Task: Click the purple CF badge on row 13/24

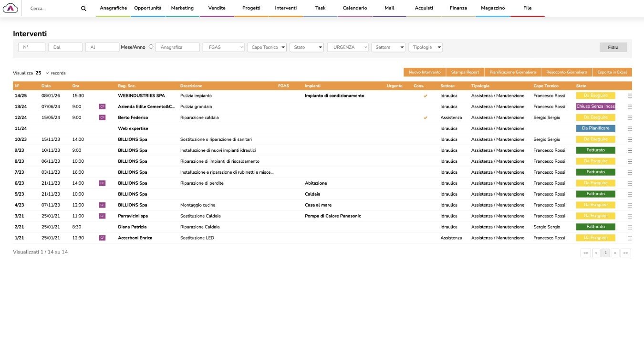Action: click(102, 106)
